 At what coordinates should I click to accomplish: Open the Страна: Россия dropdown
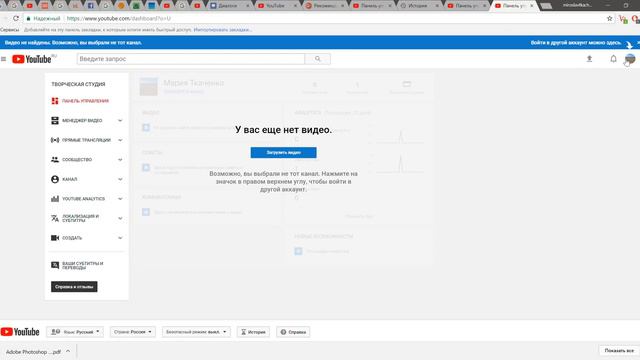(x=133, y=332)
